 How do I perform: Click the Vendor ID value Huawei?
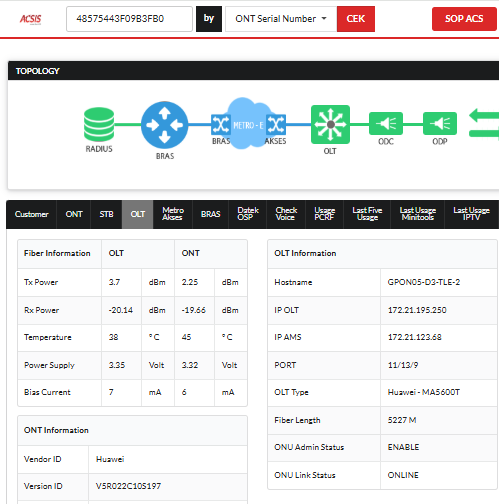click(x=110, y=459)
